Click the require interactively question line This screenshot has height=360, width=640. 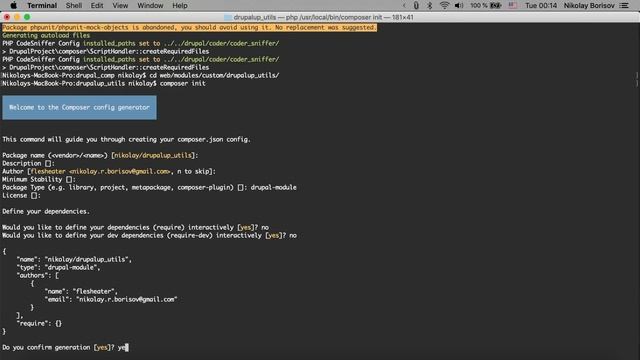[136, 227]
